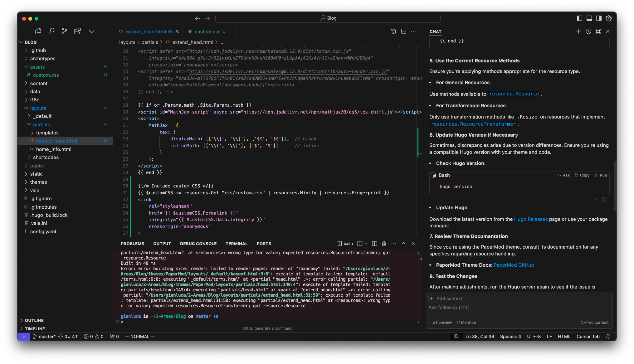Go forward with the right arrow
This screenshot has height=364, width=634.
[x=207, y=18]
